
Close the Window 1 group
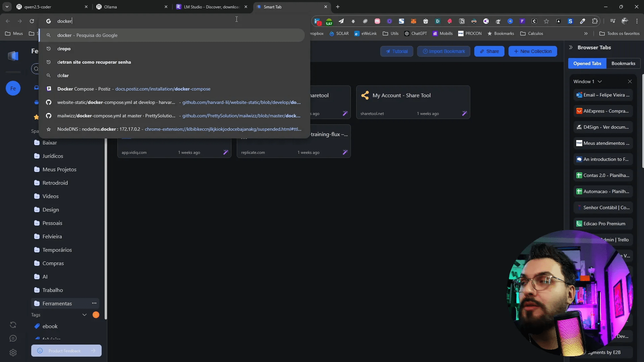tap(630, 81)
